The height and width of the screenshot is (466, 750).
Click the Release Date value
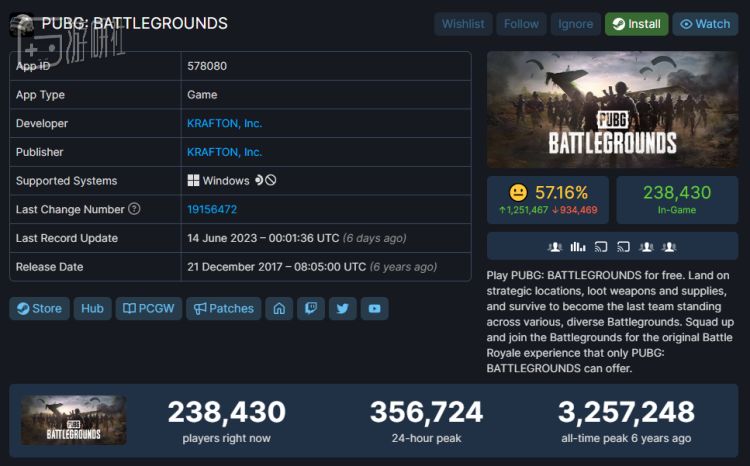[312, 267]
